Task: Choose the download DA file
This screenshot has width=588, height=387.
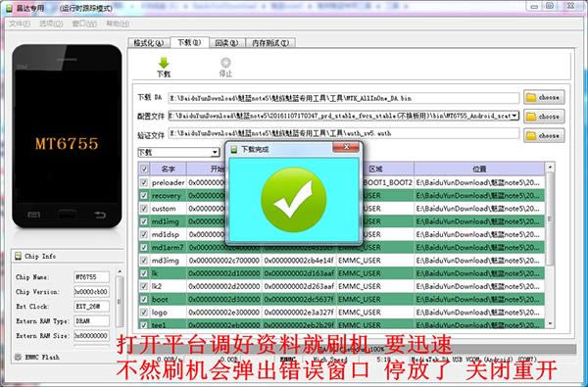Action: tap(544, 98)
